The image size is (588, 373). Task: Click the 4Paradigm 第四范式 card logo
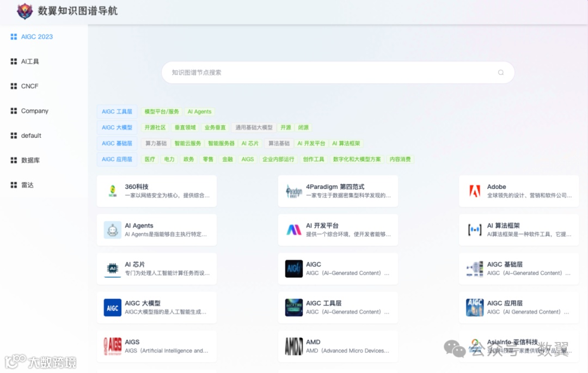click(x=293, y=191)
